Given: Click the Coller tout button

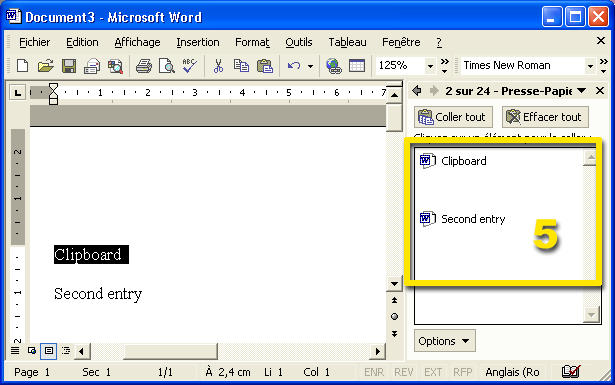Looking at the screenshot, I should 453,117.
